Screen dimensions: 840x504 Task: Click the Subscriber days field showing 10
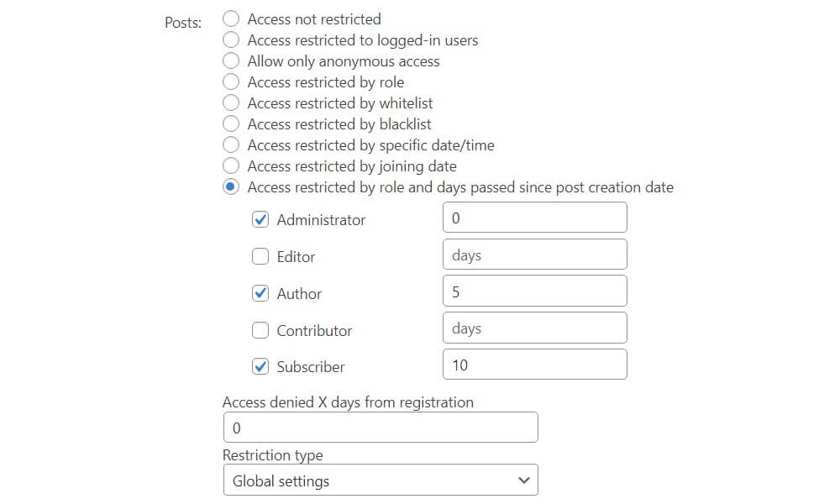pos(534,365)
